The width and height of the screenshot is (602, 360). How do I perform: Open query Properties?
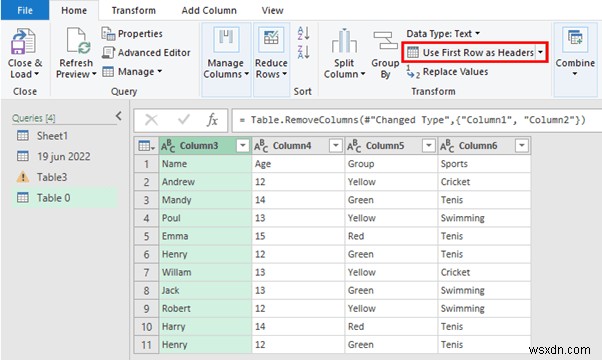coord(132,34)
